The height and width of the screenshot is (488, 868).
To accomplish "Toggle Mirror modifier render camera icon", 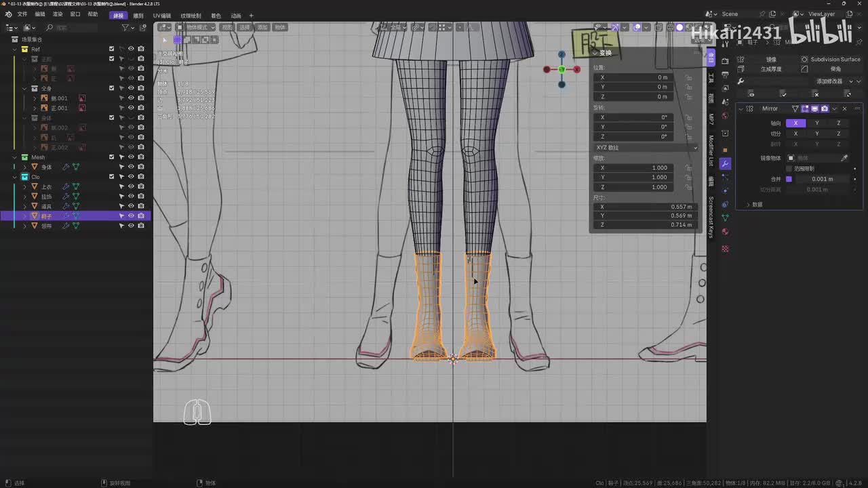I will tap(825, 108).
